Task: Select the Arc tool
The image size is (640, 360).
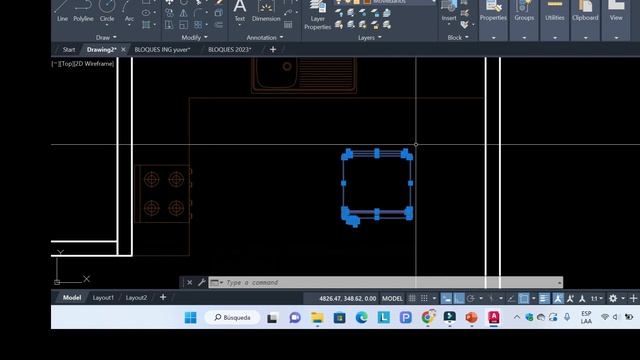Action: coord(129,11)
